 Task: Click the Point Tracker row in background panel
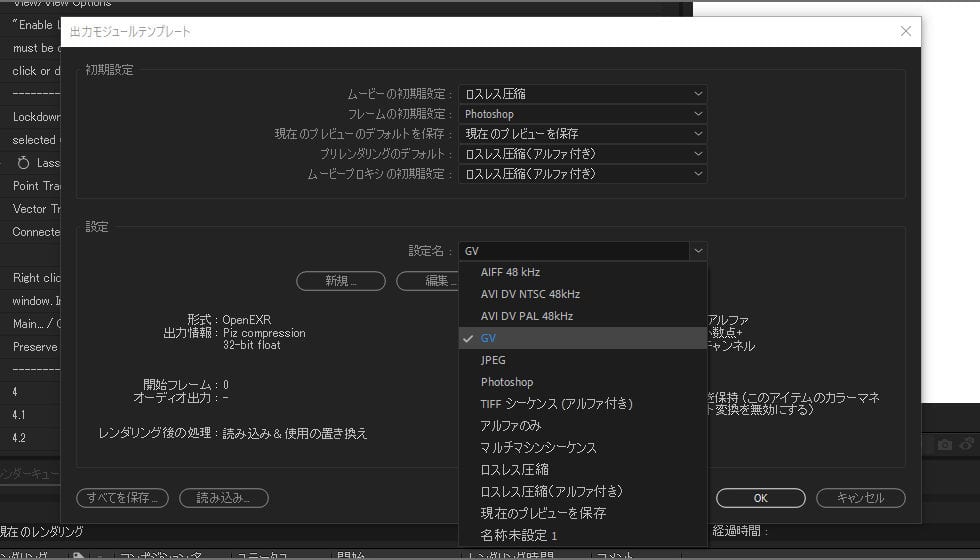36,186
